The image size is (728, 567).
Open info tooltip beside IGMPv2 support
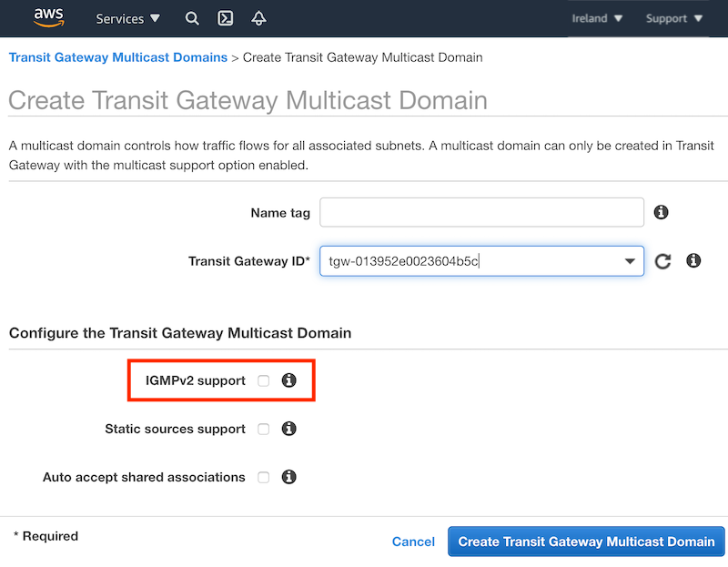click(288, 380)
